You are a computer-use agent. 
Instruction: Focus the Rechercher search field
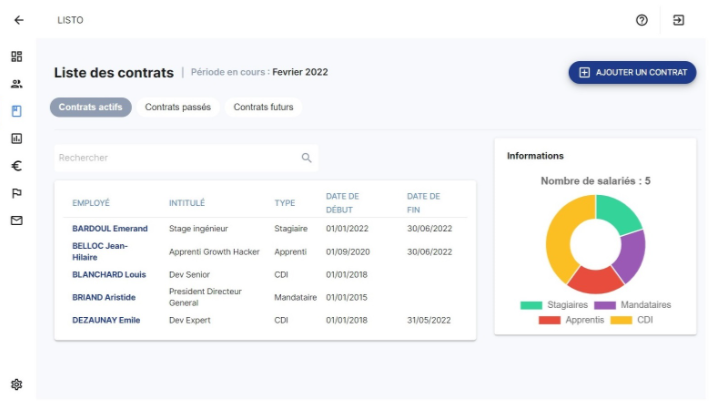186,158
